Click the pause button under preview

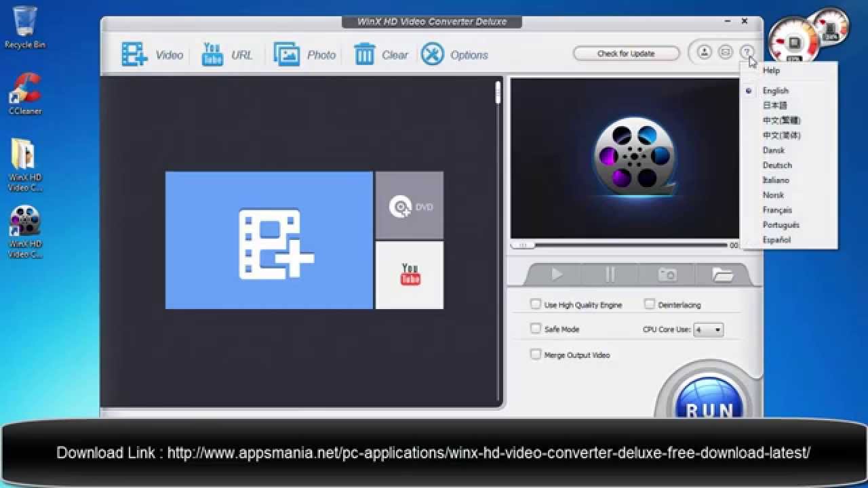click(610, 274)
